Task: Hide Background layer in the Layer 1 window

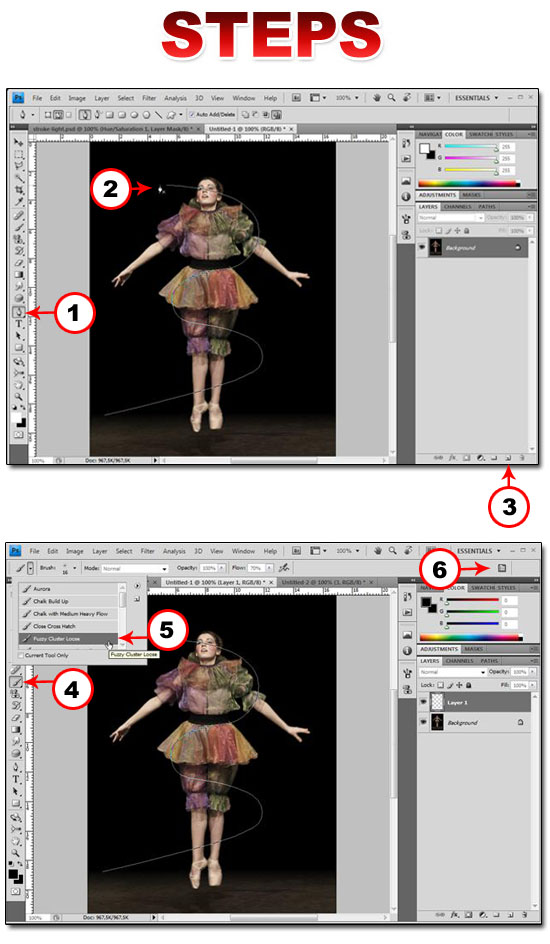Action: pyautogui.click(x=423, y=722)
